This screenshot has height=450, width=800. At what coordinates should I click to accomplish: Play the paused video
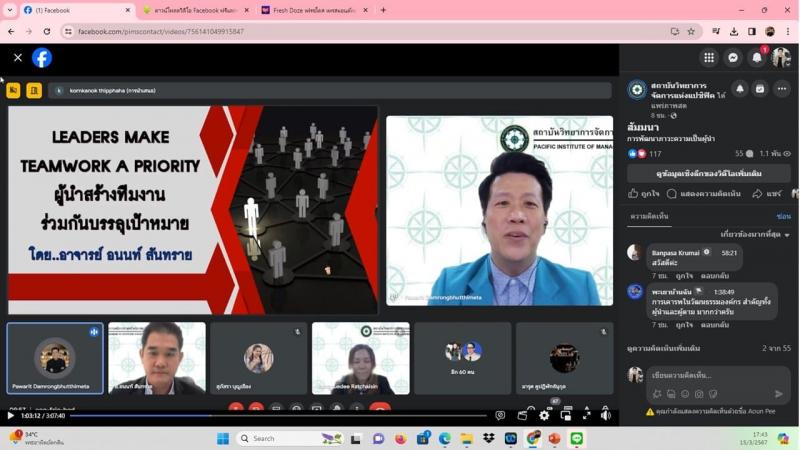(10, 415)
